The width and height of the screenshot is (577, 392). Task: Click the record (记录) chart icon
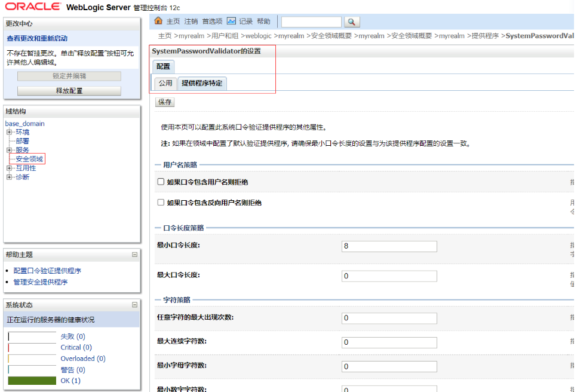tap(231, 21)
